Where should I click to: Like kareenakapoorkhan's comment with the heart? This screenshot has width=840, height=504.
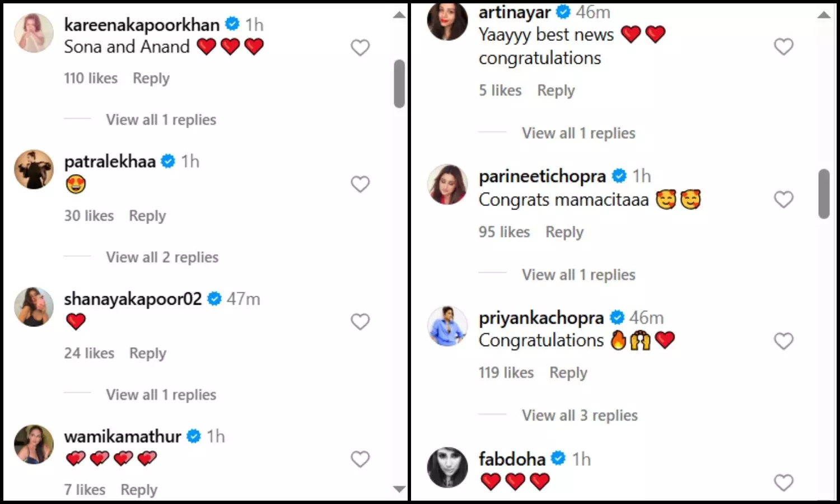point(360,48)
